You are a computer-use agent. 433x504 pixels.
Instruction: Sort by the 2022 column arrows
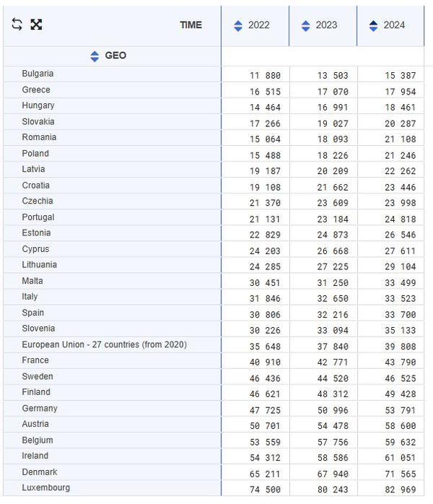click(238, 26)
